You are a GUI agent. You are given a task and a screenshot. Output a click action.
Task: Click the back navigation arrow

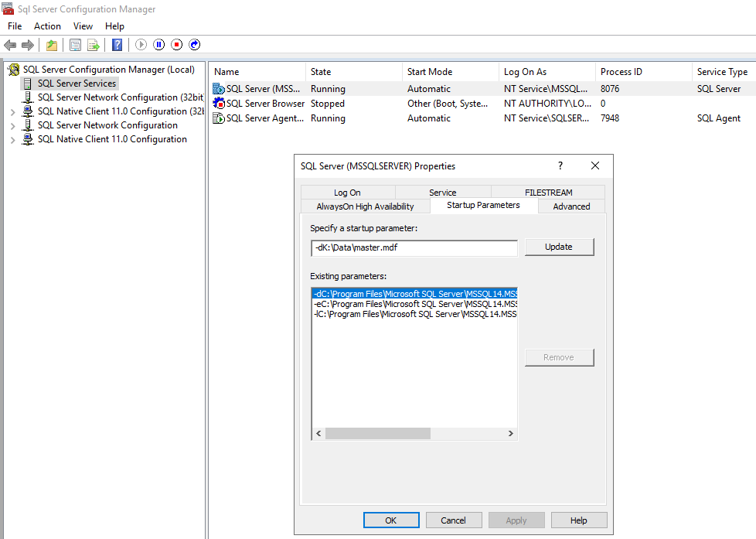[10, 44]
